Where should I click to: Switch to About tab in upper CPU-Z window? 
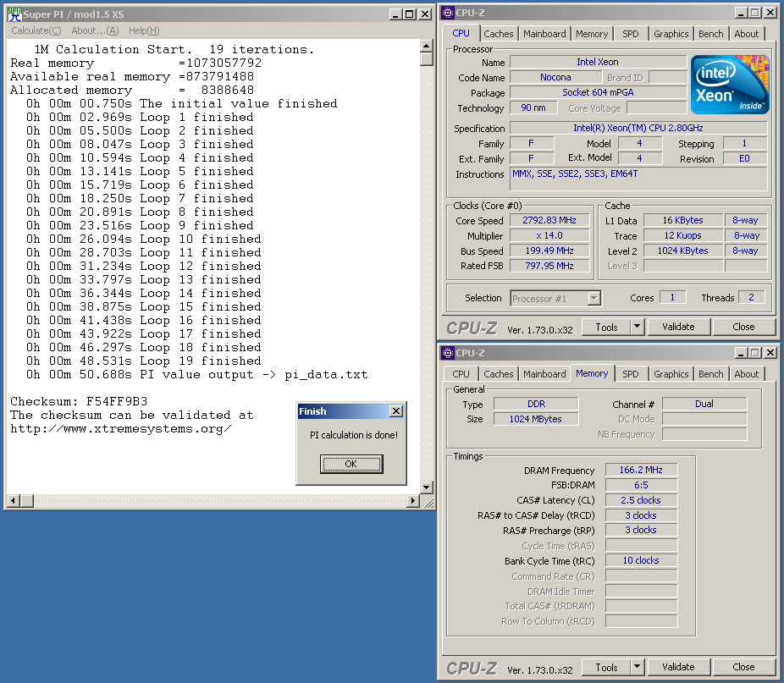point(747,34)
